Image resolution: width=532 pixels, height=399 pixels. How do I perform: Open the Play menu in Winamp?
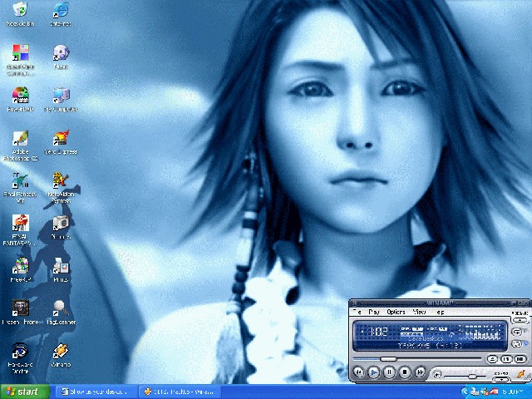[374, 312]
